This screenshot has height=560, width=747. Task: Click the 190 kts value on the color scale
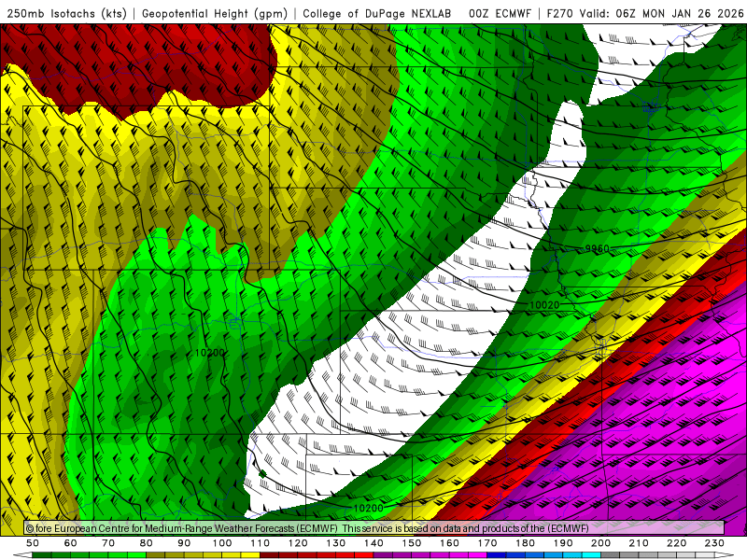coord(563,543)
